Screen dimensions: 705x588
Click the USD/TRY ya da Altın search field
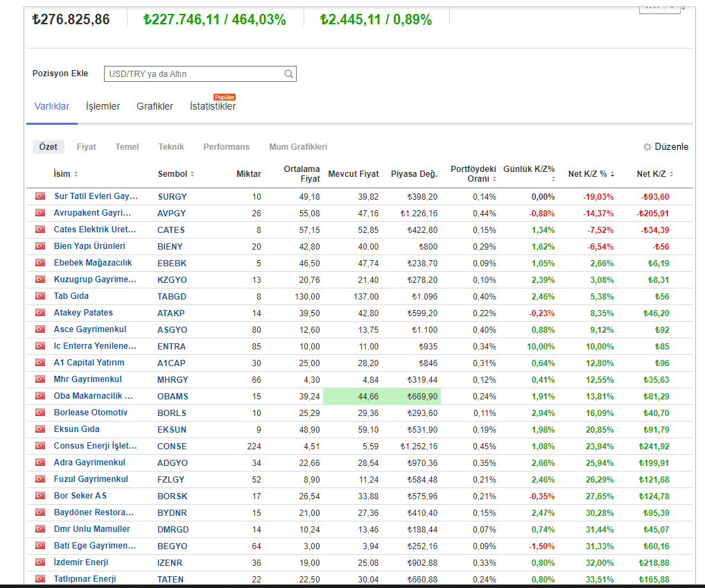200,73
